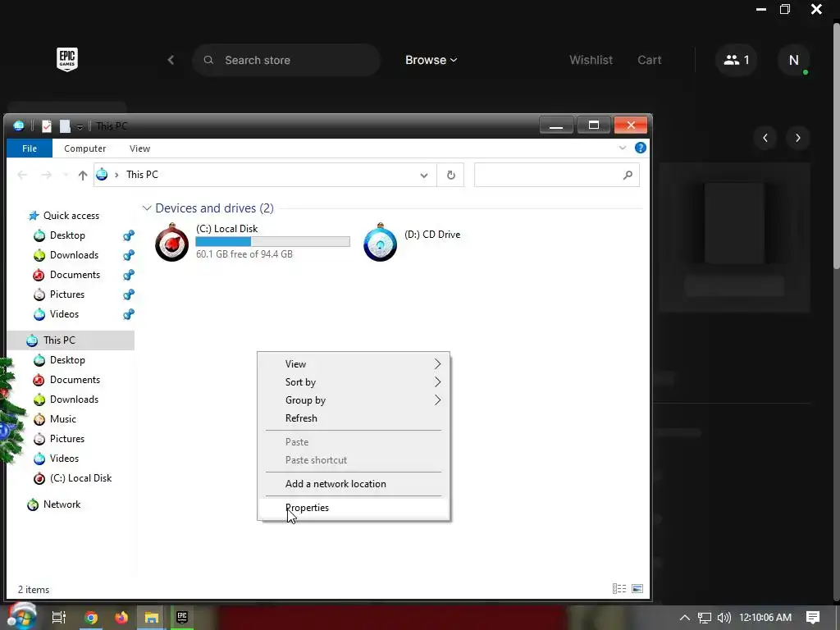Go back in Epic Games store
The width and height of the screenshot is (840, 630).
pos(171,60)
